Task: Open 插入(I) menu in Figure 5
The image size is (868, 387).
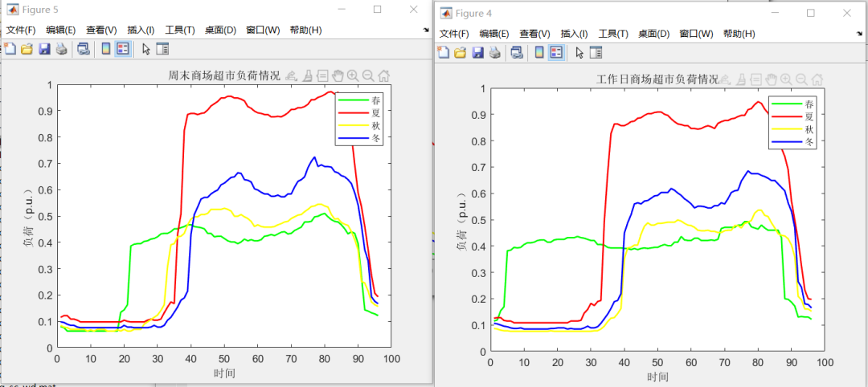Action: [x=141, y=31]
